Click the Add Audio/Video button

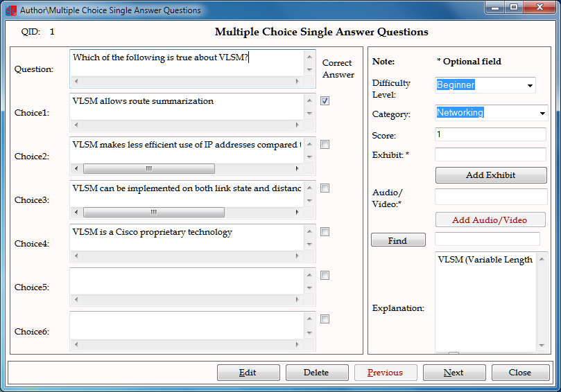490,220
